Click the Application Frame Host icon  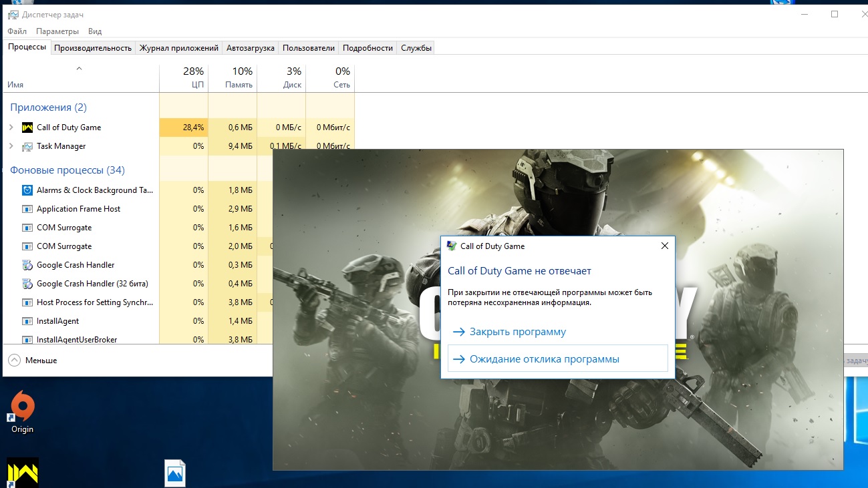[27, 209]
